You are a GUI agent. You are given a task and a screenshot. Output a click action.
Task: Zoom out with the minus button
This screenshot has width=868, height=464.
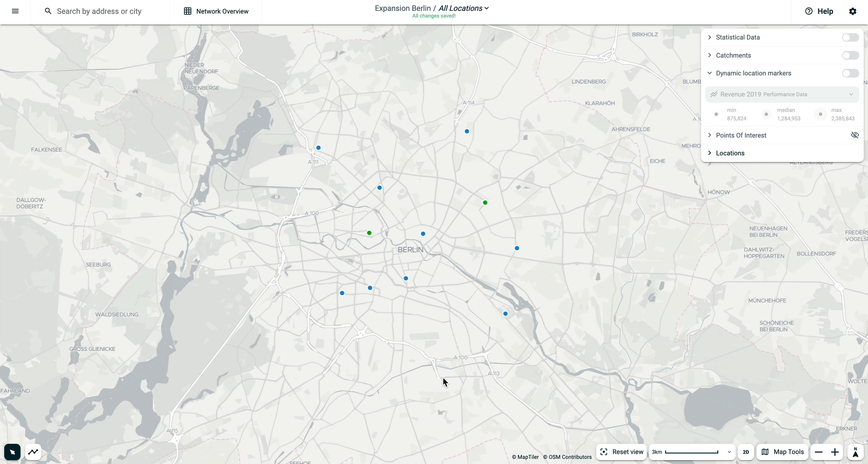tap(819, 452)
